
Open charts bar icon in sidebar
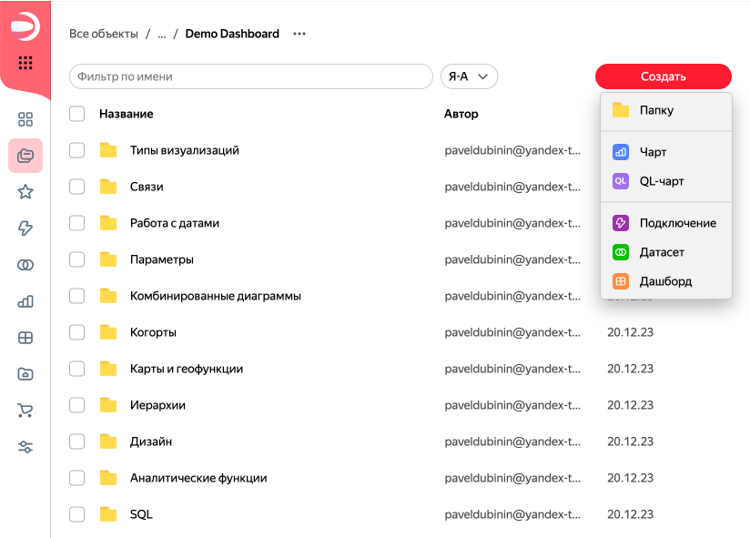coord(25,301)
